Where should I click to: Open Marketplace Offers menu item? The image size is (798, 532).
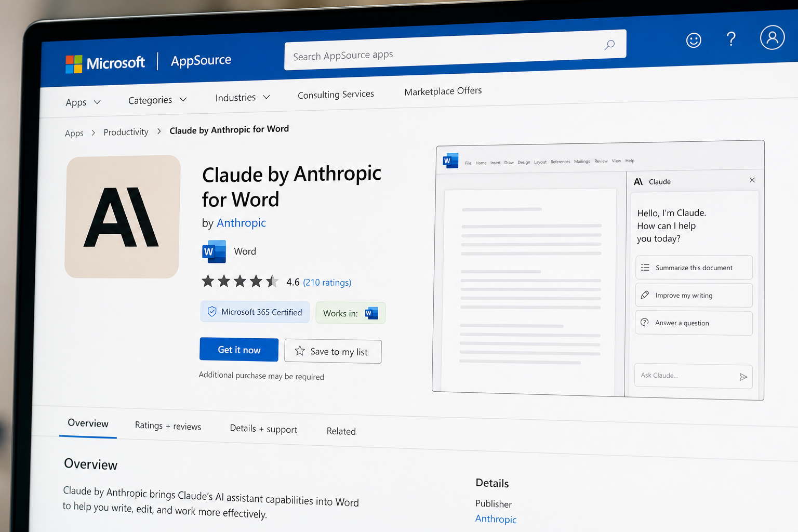pos(443,91)
